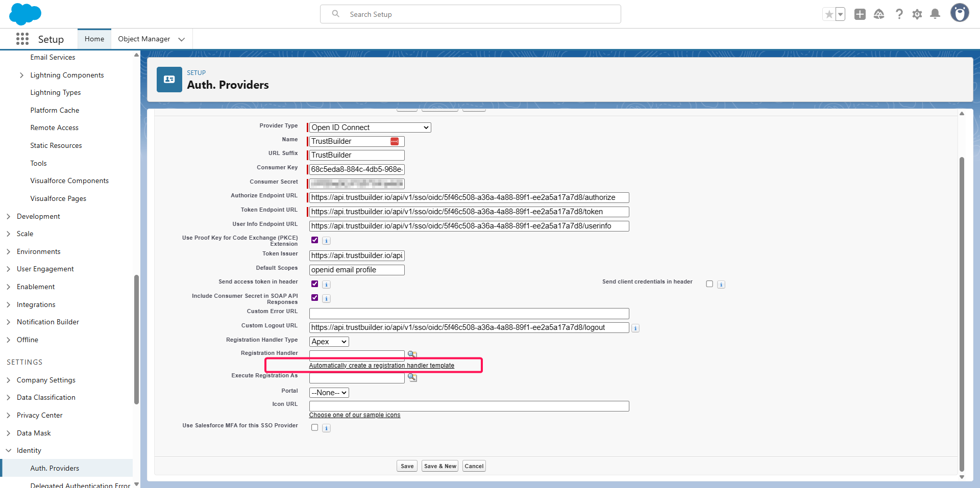The height and width of the screenshot is (488, 980).
Task: Open the Setup gear menu
Action: coord(917,14)
